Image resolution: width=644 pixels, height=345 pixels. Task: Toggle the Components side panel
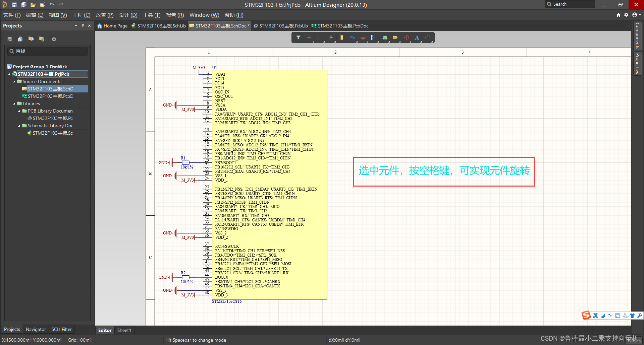coord(637,36)
